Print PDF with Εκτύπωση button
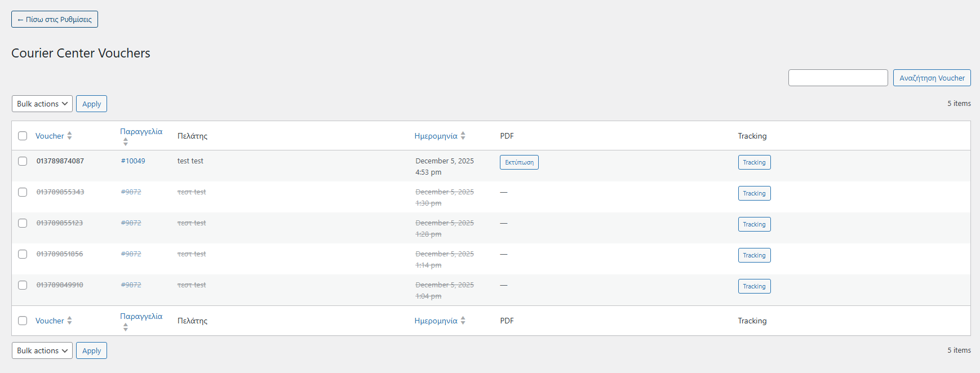Screen dimensions: 980x373 coord(519,162)
